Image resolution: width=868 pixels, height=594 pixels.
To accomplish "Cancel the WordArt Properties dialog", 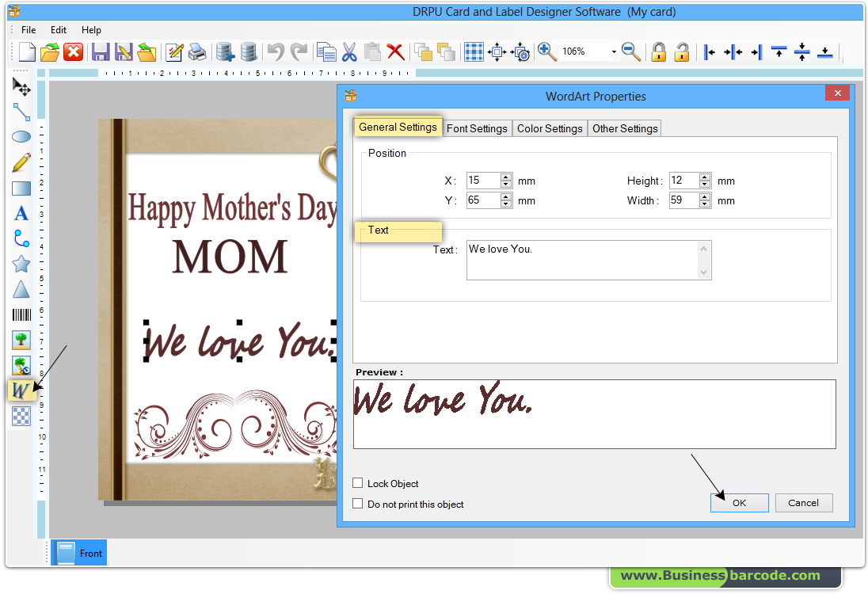I will (x=803, y=502).
